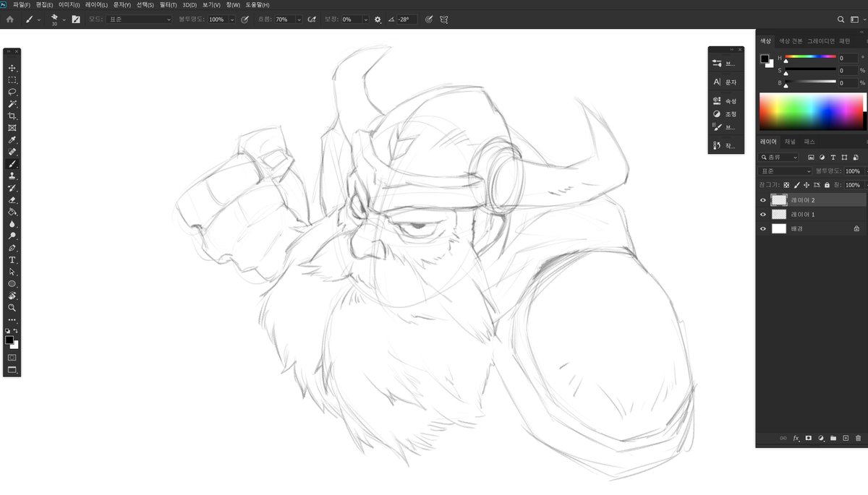Select the Move tool
Screen dimensions: 868x495
click(12, 68)
